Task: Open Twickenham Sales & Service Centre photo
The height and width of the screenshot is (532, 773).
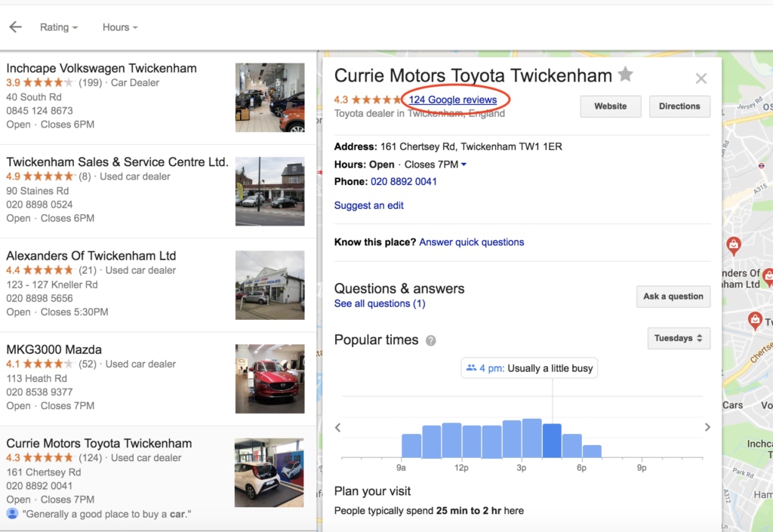Action: point(269,191)
